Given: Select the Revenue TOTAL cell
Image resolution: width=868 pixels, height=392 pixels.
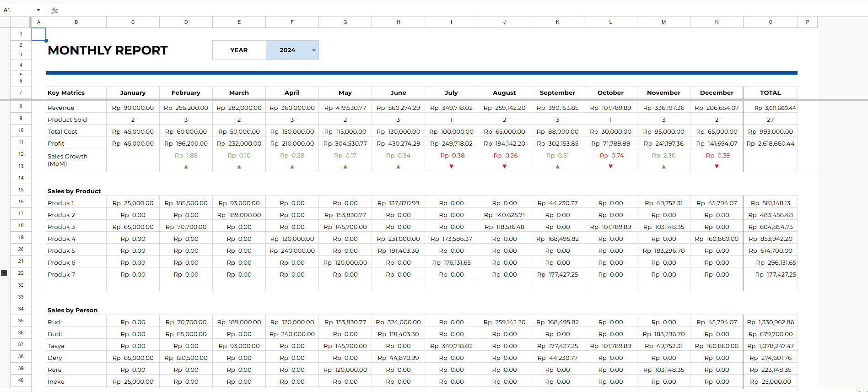Looking at the screenshot, I should point(771,108).
